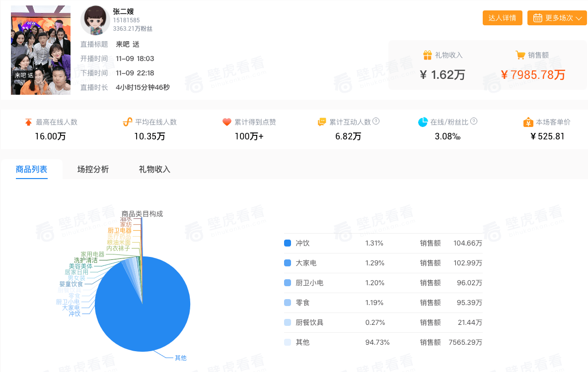
Task: Switch to the 场控分析 tab
Action: coord(93,169)
